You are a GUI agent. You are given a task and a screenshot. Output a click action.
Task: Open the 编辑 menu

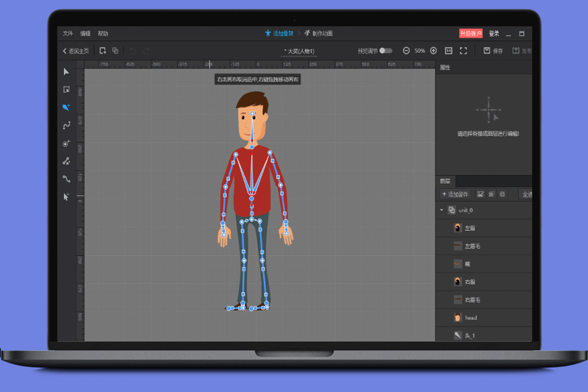click(85, 34)
